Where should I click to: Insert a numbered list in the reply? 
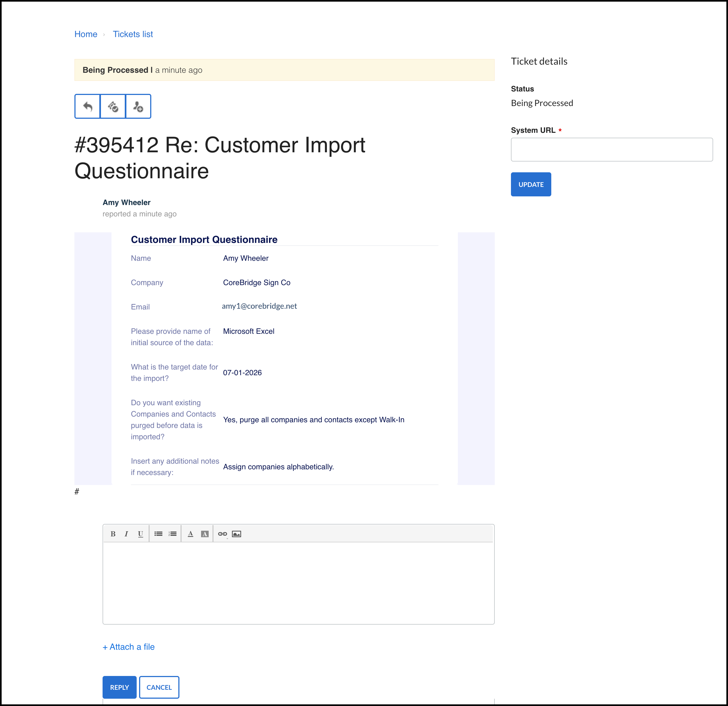172,534
